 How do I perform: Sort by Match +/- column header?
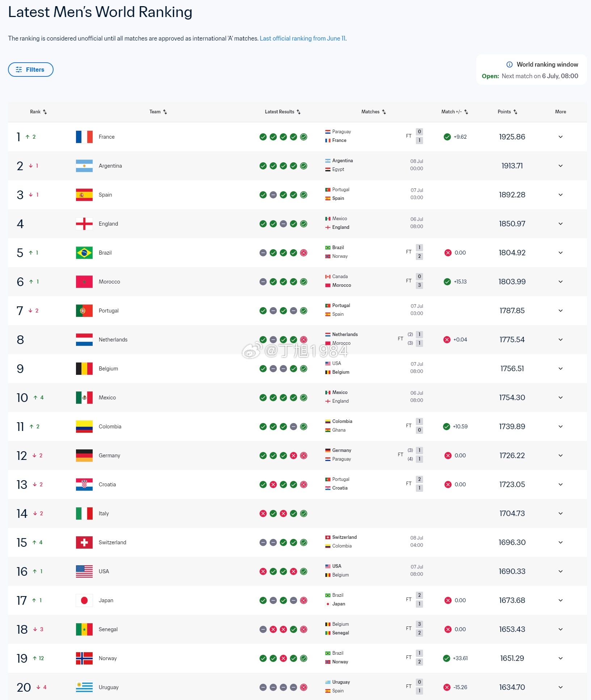(x=455, y=112)
